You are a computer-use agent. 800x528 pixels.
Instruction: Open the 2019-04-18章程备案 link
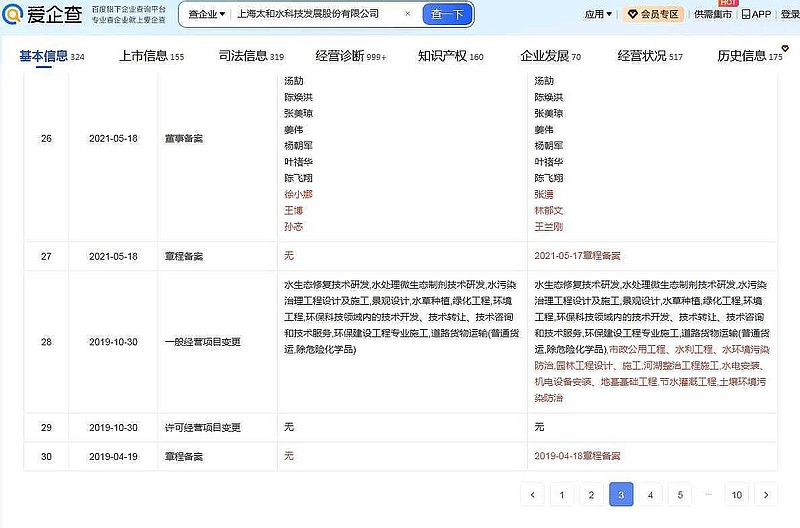point(577,456)
